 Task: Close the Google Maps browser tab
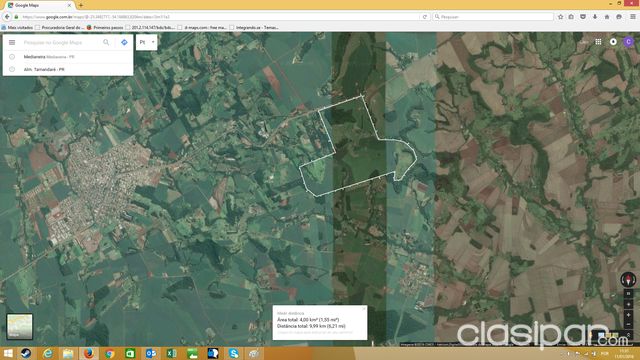69,5
